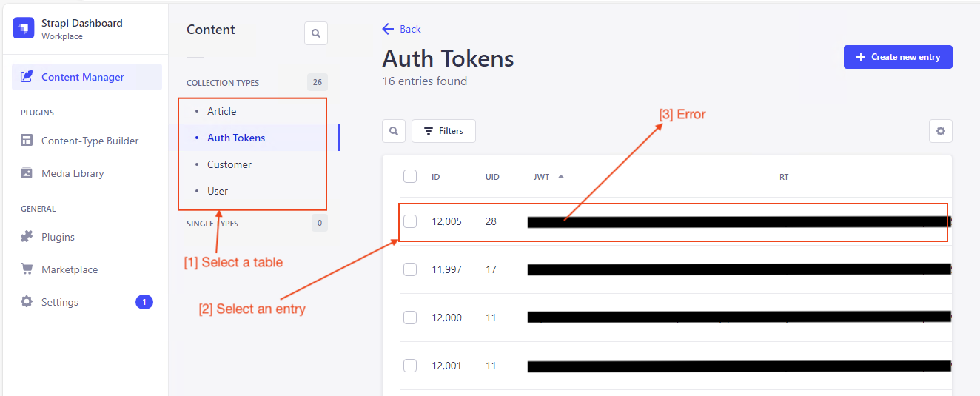Screen dimensions: 980x396
Task: Select the Article collection type
Action: click(221, 111)
